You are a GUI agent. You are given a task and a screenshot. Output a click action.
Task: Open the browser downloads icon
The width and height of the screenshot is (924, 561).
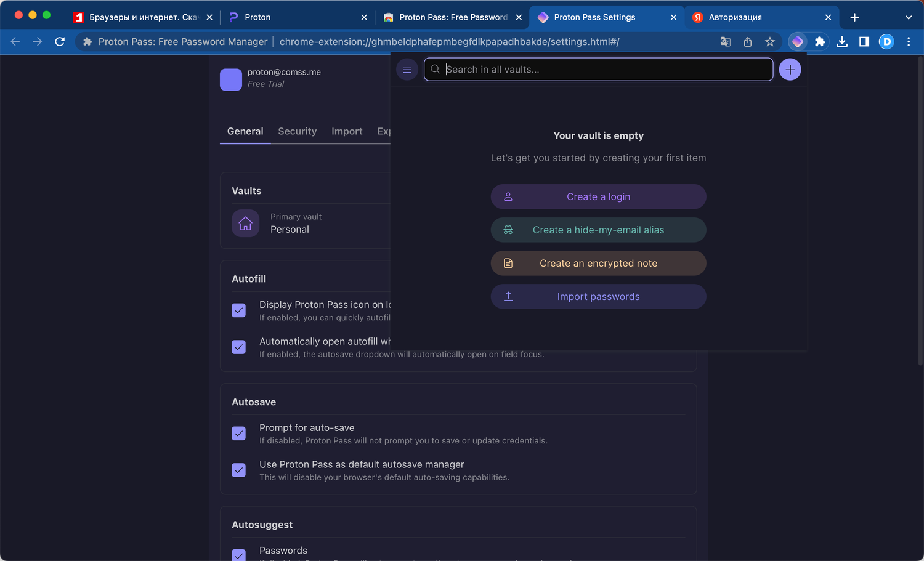(842, 42)
